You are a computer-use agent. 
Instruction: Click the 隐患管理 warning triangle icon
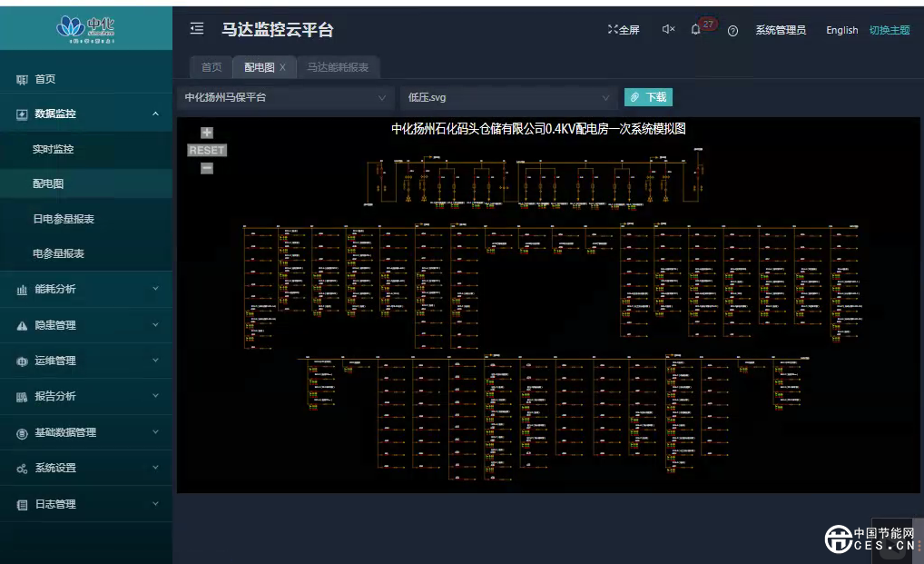point(22,325)
